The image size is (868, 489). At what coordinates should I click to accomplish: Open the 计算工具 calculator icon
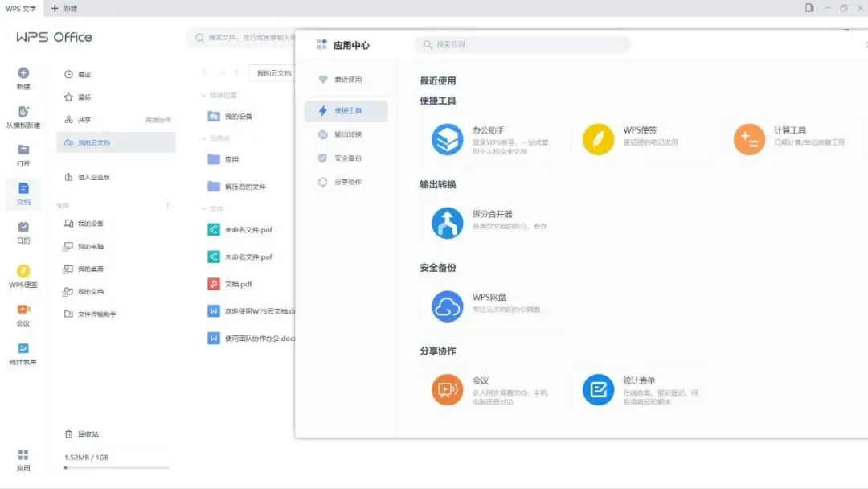pyautogui.click(x=749, y=139)
